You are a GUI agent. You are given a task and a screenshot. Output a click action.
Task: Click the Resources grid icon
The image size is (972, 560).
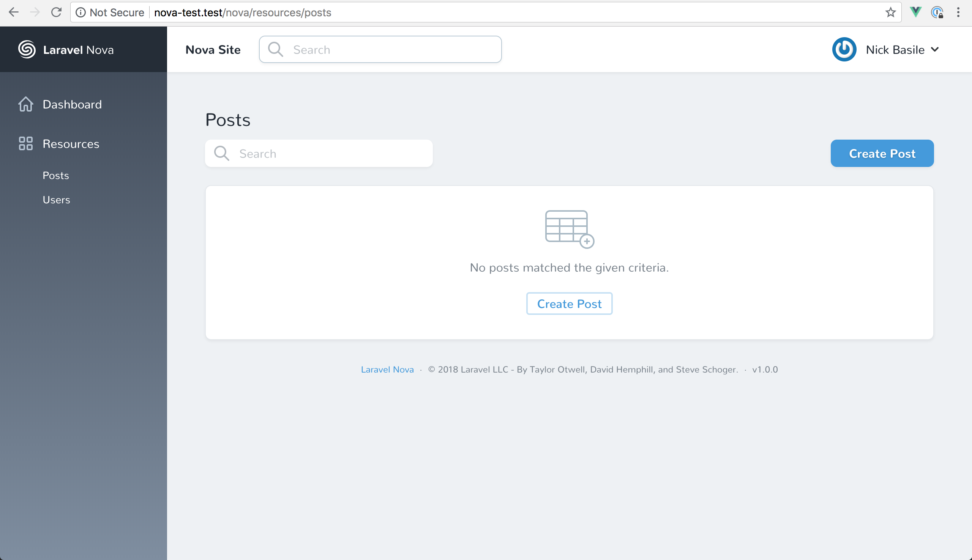pos(26,143)
